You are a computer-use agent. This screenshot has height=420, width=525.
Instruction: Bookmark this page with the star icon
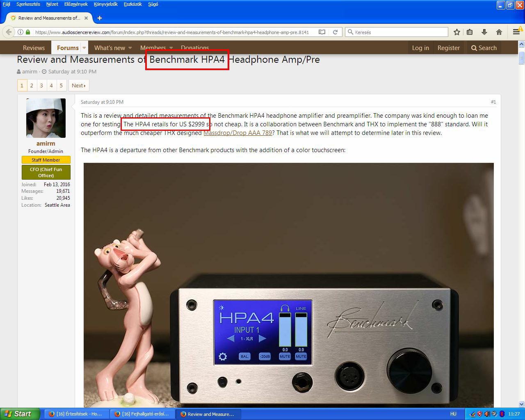(457, 32)
